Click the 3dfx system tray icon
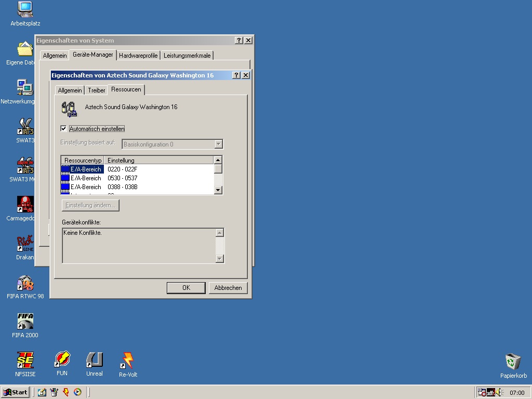The height and width of the screenshot is (399, 532). tap(490, 392)
